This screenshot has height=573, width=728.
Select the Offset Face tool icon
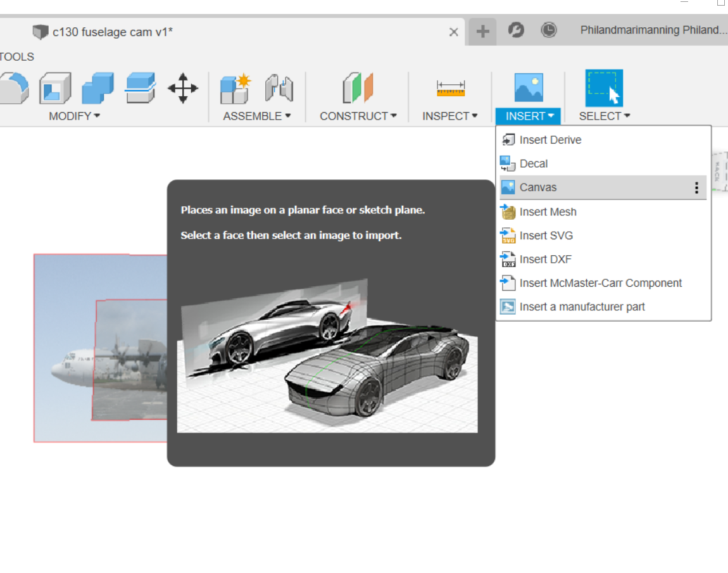coord(140,88)
